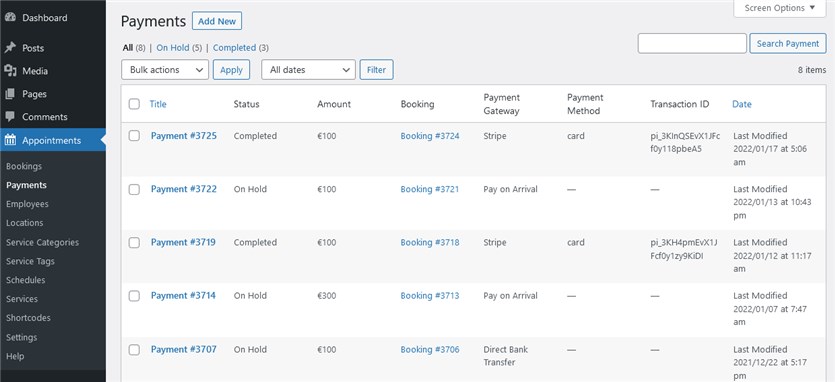The height and width of the screenshot is (382, 835).
Task: Click Direct Bank Transfer gateway text
Action: coord(505,356)
